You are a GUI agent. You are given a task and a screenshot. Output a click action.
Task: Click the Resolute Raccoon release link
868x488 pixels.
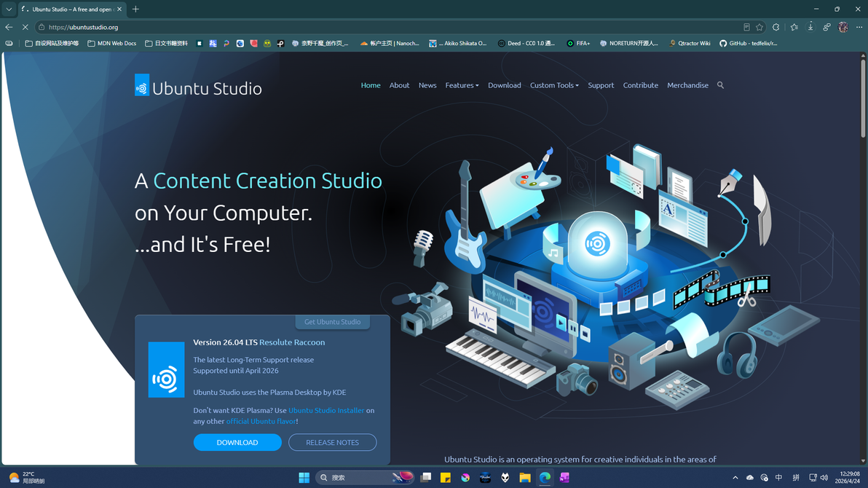pyautogui.click(x=292, y=342)
